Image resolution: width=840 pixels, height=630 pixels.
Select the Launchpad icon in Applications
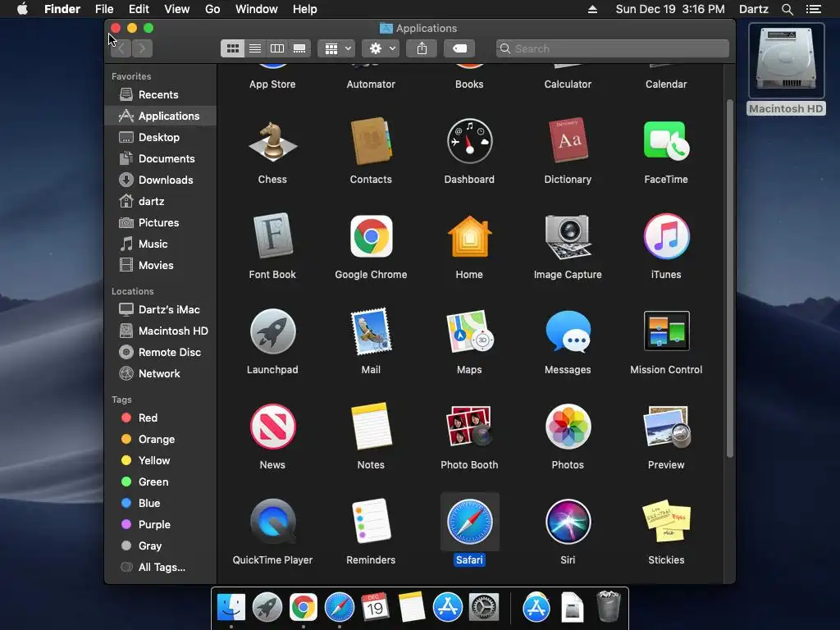[272, 331]
